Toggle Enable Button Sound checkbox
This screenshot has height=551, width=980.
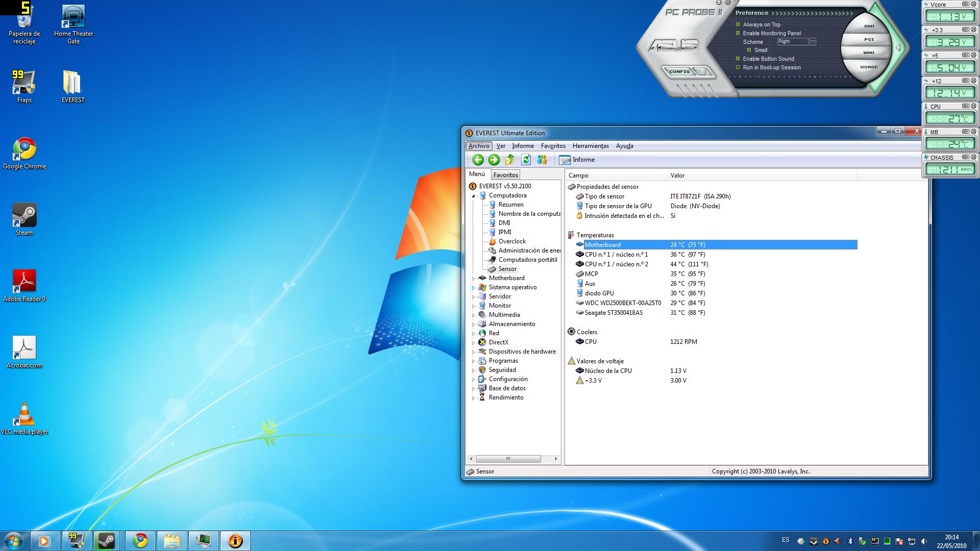tap(738, 59)
